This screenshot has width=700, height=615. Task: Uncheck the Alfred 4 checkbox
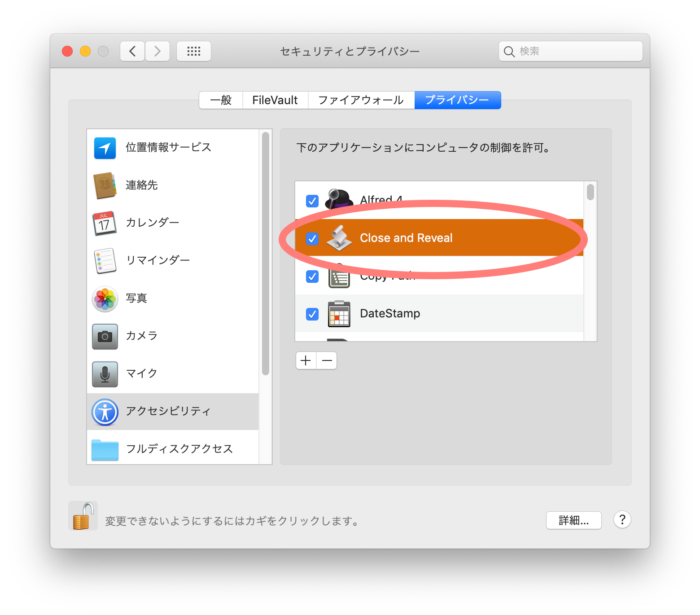pos(312,201)
